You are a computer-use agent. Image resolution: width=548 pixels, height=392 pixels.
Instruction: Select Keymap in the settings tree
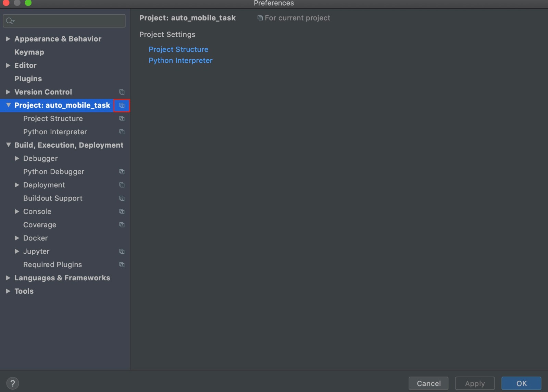pos(29,52)
